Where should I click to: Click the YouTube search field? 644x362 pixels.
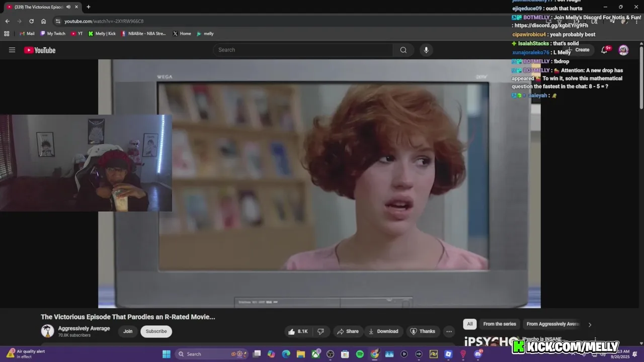tap(303, 50)
